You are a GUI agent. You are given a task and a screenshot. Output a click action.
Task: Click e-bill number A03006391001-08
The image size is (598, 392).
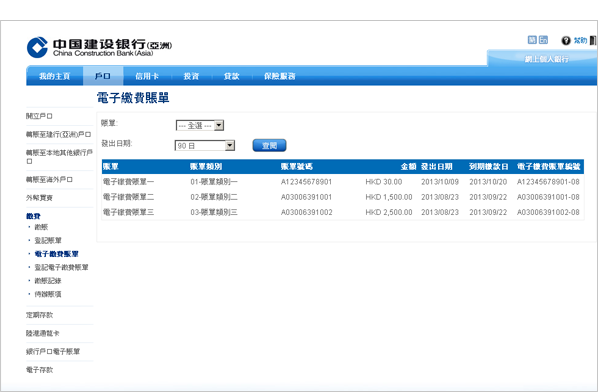click(x=548, y=197)
